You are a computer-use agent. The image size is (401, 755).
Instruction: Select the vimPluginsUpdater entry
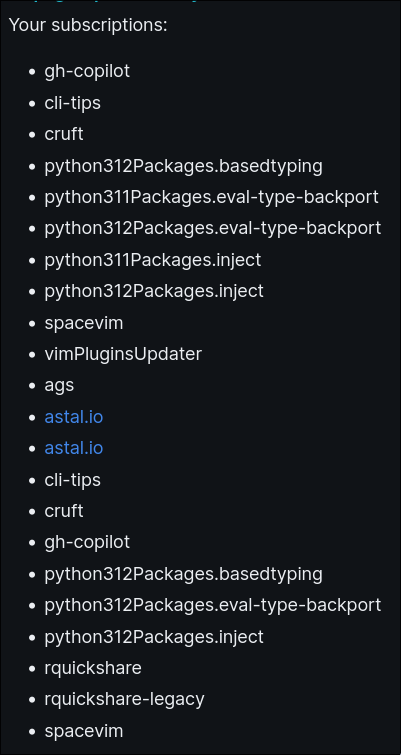pyautogui.click(x=123, y=354)
